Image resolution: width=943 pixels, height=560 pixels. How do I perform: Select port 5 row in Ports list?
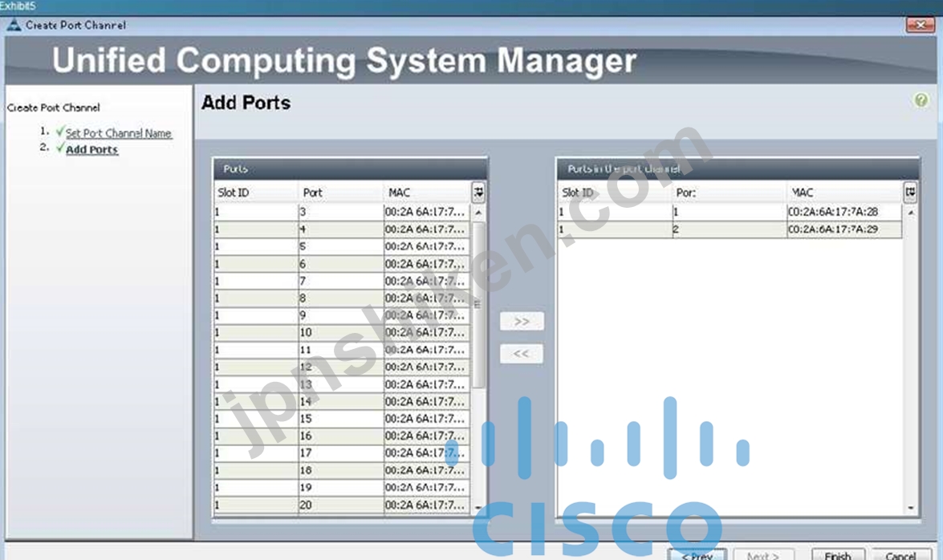pyautogui.click(x=342, y=246)
